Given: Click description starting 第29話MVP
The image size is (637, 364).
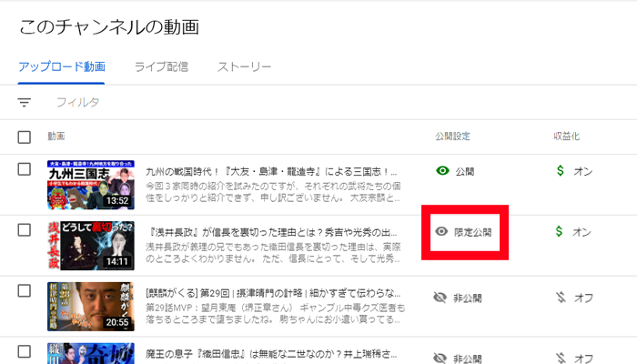Looking at the screenshot, I should pyautogui.click(x=276, y=314).
